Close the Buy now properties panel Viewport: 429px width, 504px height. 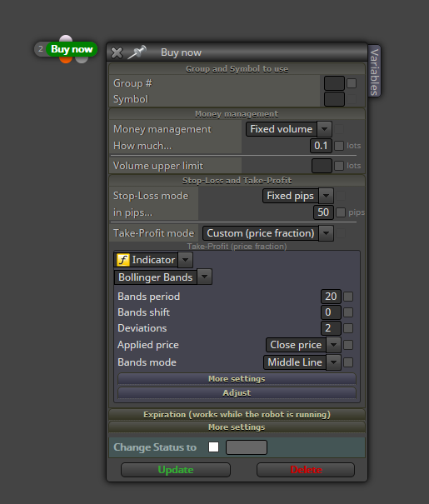(x=117, y=52)
